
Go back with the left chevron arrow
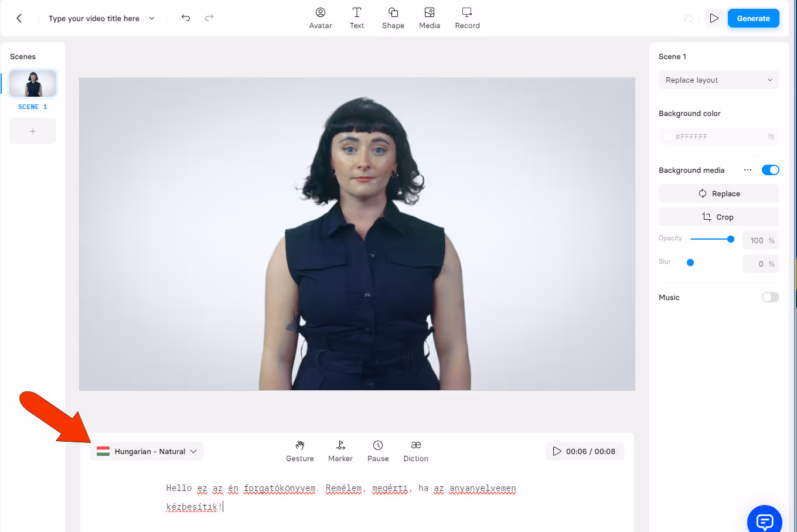pos(19,18)
